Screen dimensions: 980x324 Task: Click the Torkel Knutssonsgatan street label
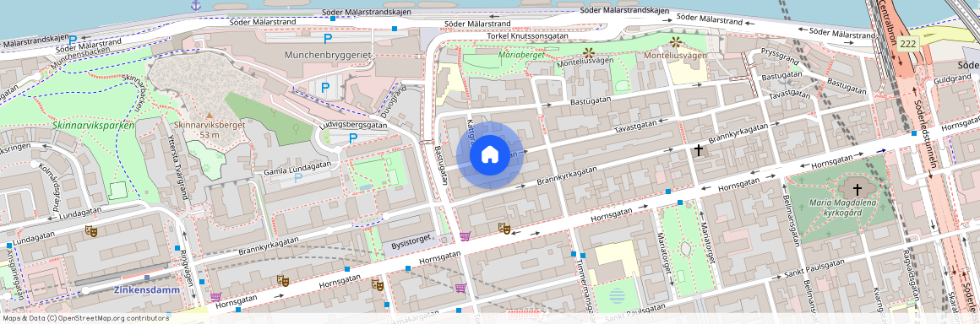pyautogui.click(x=527, y=35)
